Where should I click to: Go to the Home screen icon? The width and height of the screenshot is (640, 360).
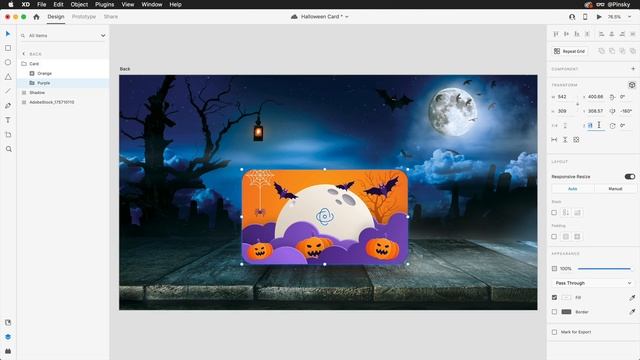click(36, 17)
